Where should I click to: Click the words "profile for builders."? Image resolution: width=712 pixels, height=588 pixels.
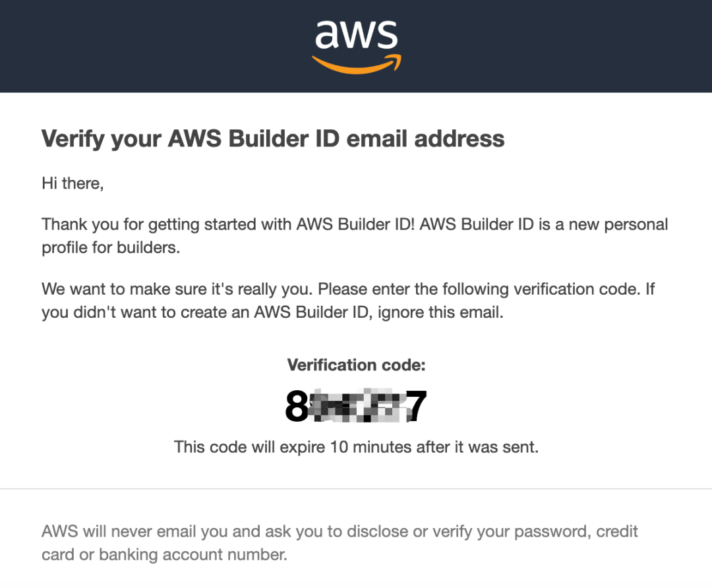click(110, 249)
